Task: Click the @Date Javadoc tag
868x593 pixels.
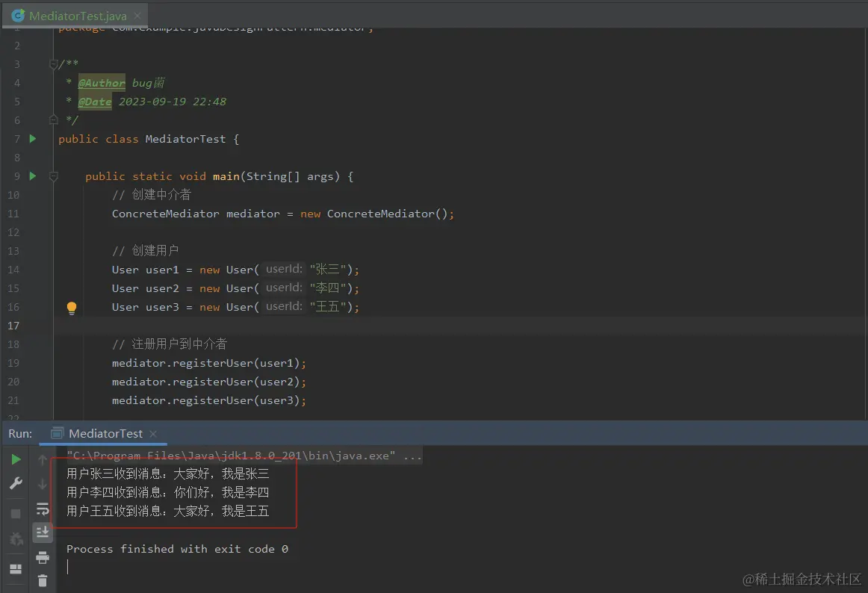Action: [95, 102]
